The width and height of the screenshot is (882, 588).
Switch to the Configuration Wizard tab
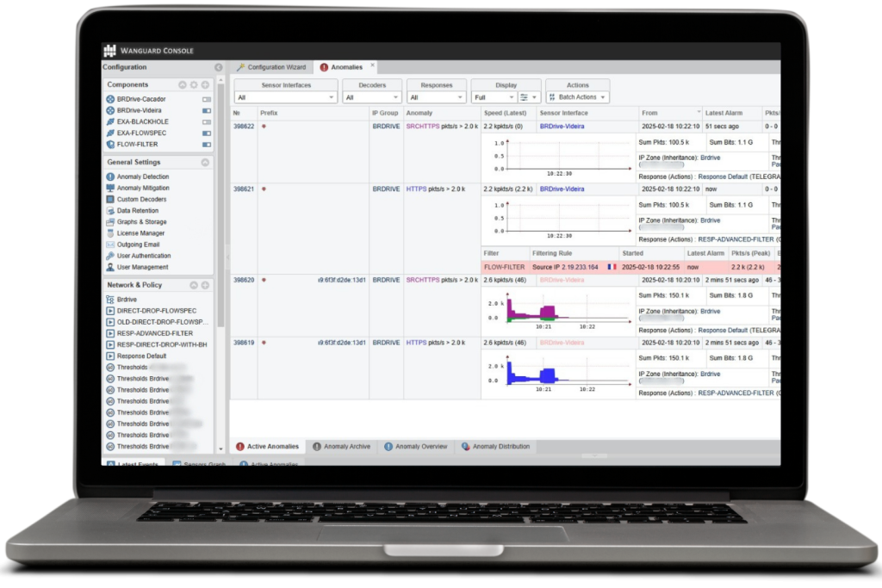(271, 67)
